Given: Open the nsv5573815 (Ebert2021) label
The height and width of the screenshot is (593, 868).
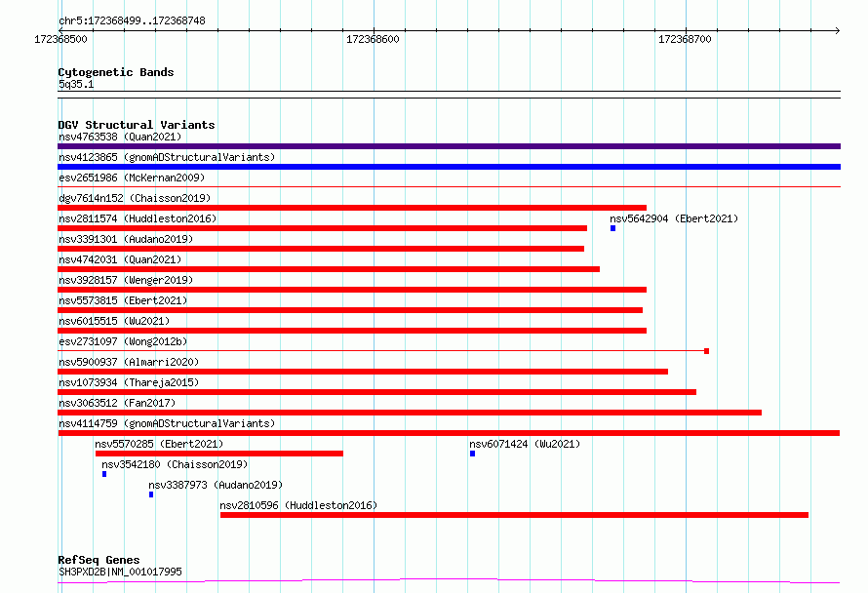Looking at the screenshot, I should (x=123, y=300).
